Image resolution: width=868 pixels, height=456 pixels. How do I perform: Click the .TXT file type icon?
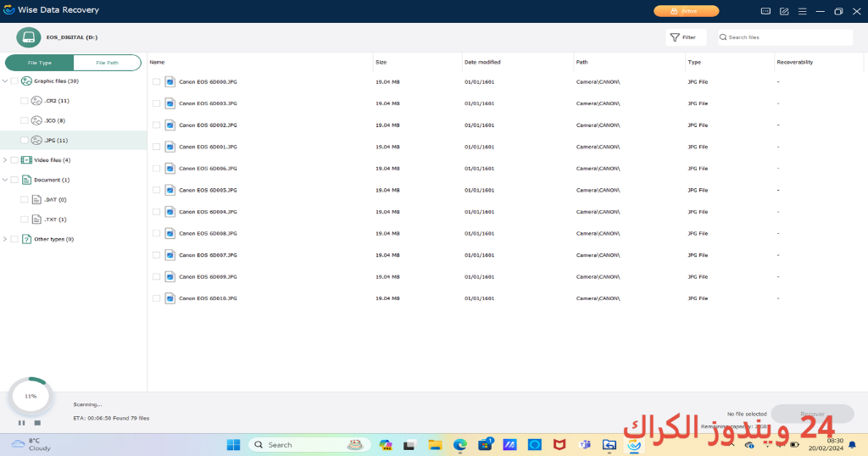[x=36, y=220]
